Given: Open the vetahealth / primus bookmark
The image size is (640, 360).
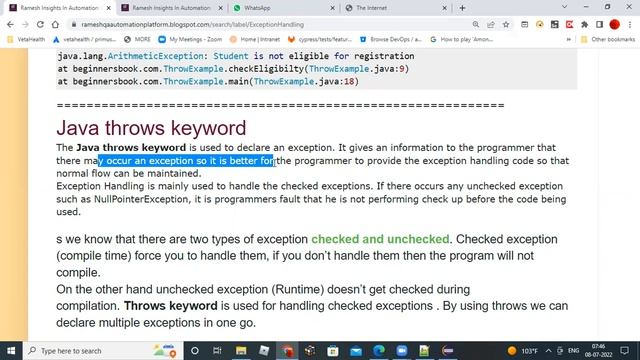Looking at the screenshot, I should [84, 40].
